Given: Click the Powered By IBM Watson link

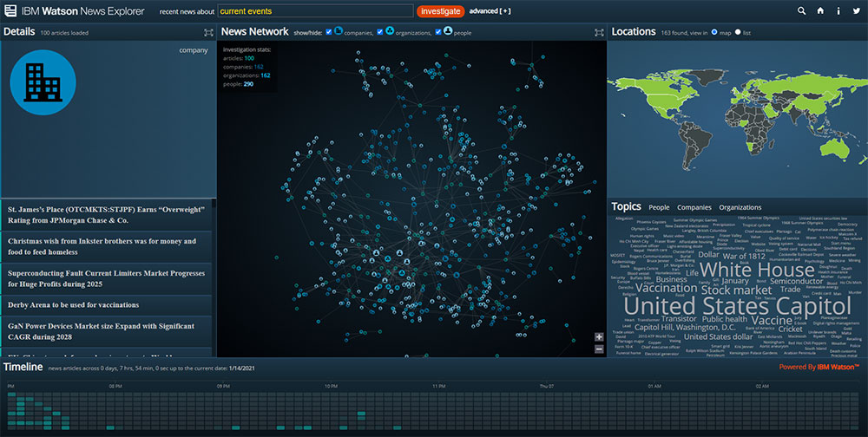Looking at the screenshot, I should [x=819, y=367].
